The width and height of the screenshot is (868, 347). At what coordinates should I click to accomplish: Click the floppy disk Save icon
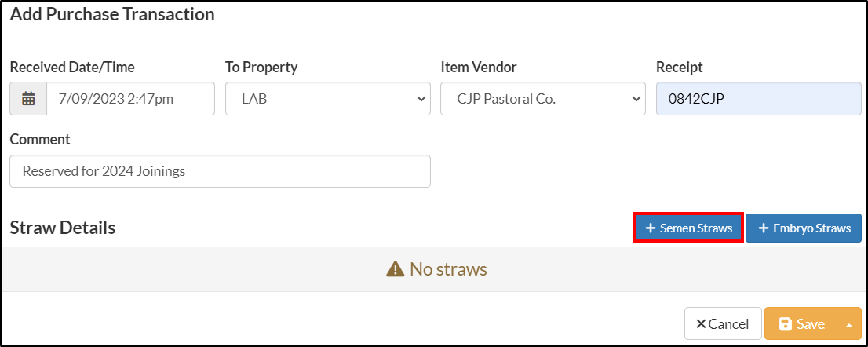(x=785, y=323)
